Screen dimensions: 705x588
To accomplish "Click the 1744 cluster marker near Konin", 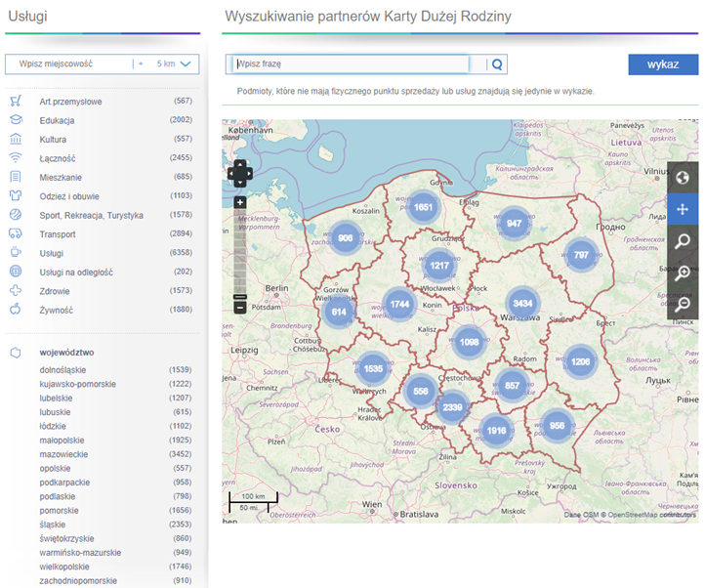I will click(399, 304).
